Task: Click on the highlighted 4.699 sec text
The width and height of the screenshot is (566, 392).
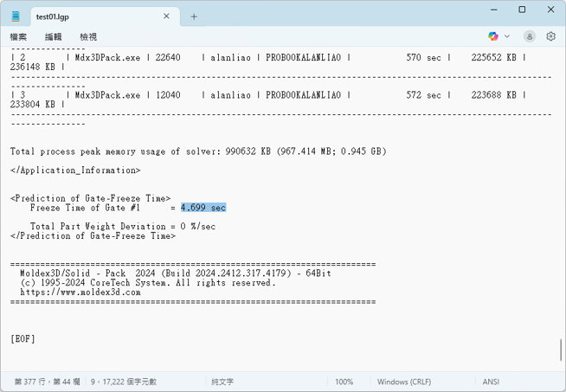Action: click(x=203, y=208)
